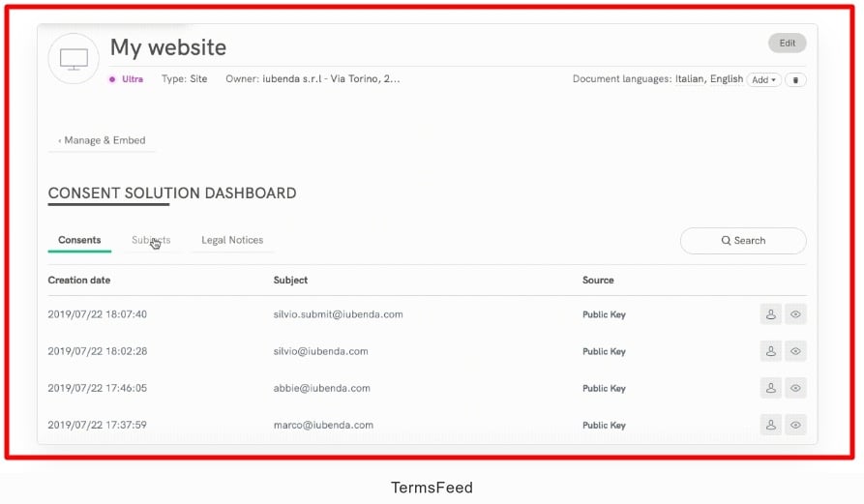Select the 2019/07/22 17:46:05 date cell
This screenshot has height=504, width=864.
coord(97,388)
